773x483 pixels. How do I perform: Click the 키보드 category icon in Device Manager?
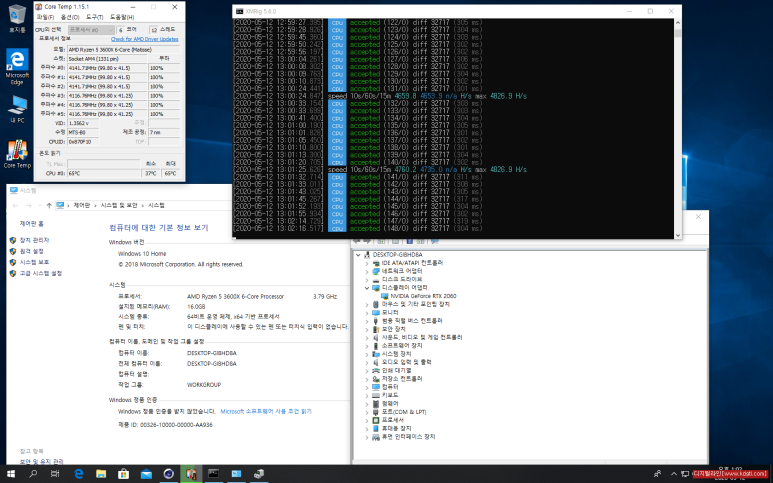tap(376, 395)
